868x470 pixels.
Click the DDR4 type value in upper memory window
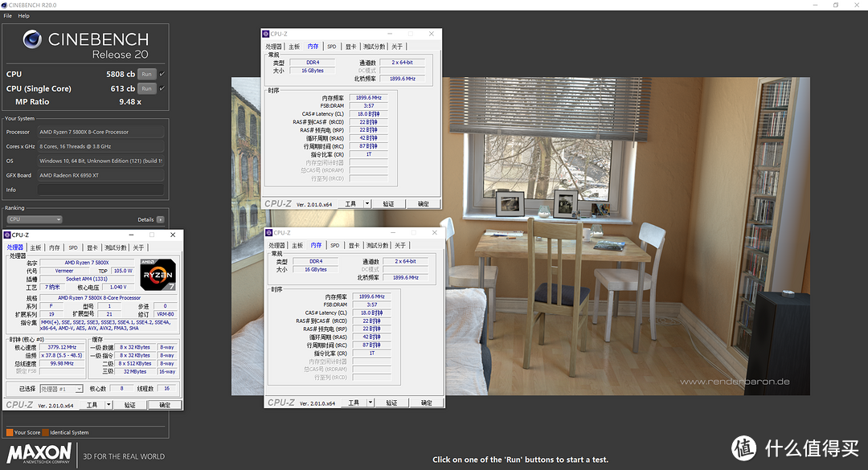click(313, 63)
